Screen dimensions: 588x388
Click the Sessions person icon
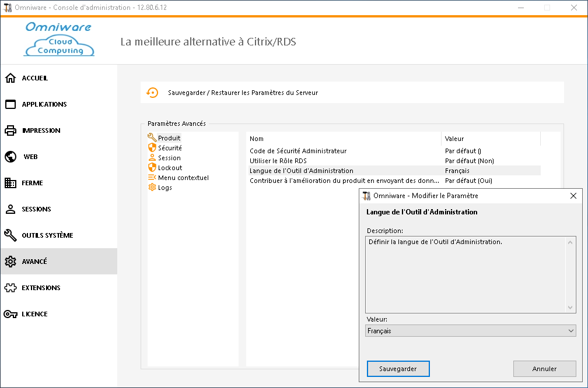10,209
